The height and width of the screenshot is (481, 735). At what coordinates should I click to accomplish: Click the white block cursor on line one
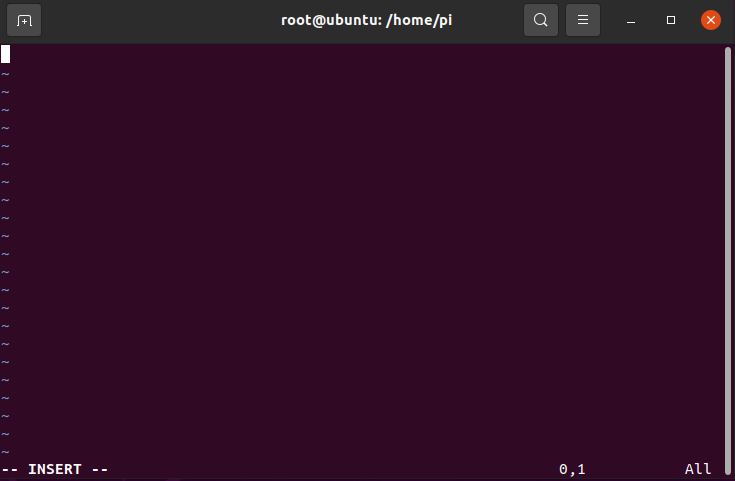6,54
